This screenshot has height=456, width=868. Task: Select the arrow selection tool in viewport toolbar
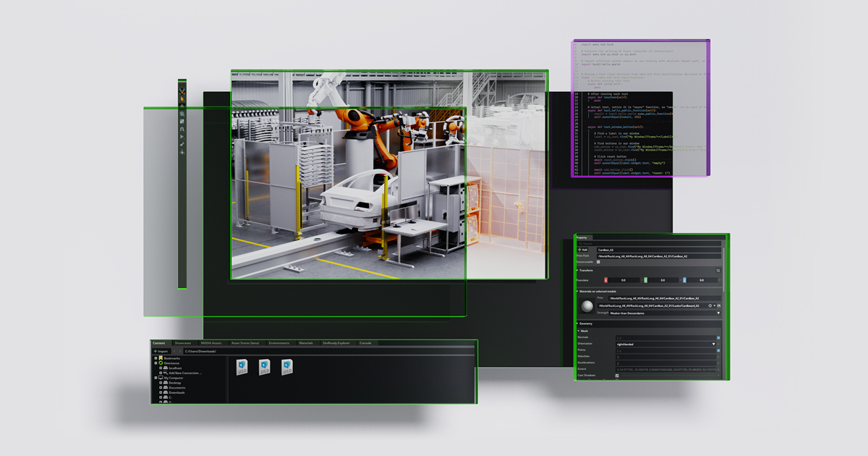pyautogui.click(x=182, y=98)
